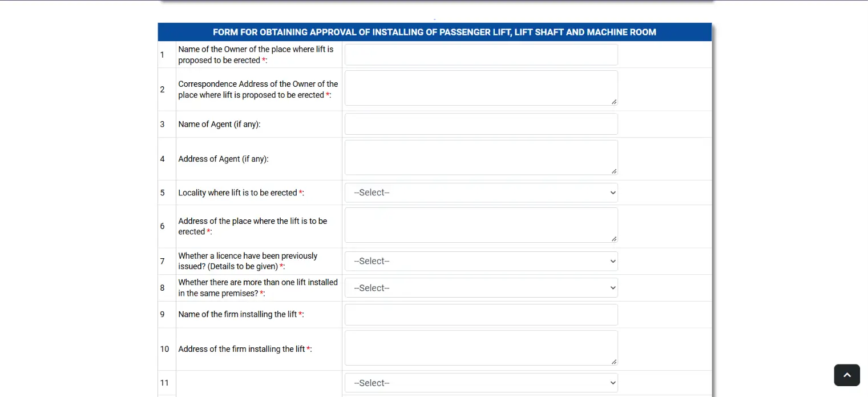Viewport: 868px width, 397px height.
Task: Click the label 'Address of Agent (if any):'
Action: tap(223, 159)
